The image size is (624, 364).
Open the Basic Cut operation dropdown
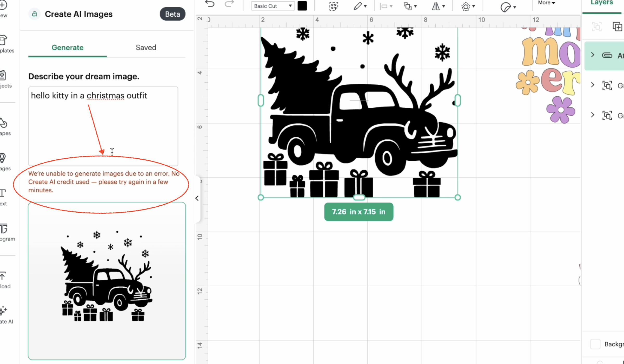[x=272, y=6]
